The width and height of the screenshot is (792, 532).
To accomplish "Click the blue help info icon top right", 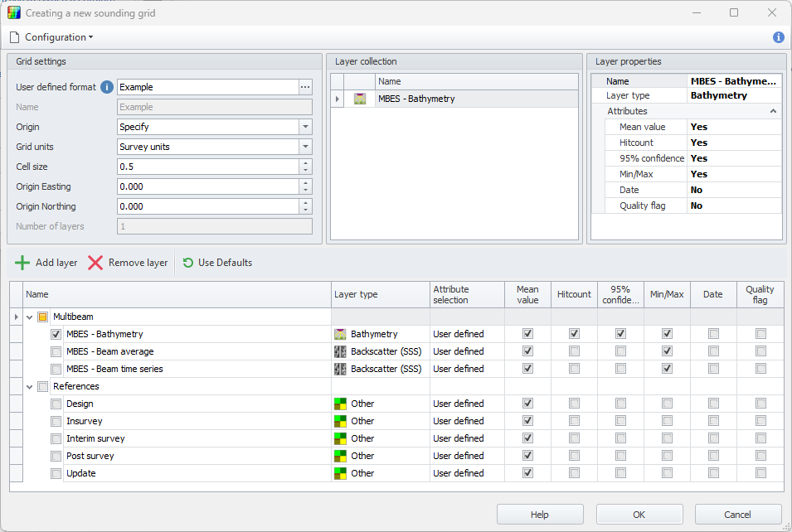I will (778, 37).
